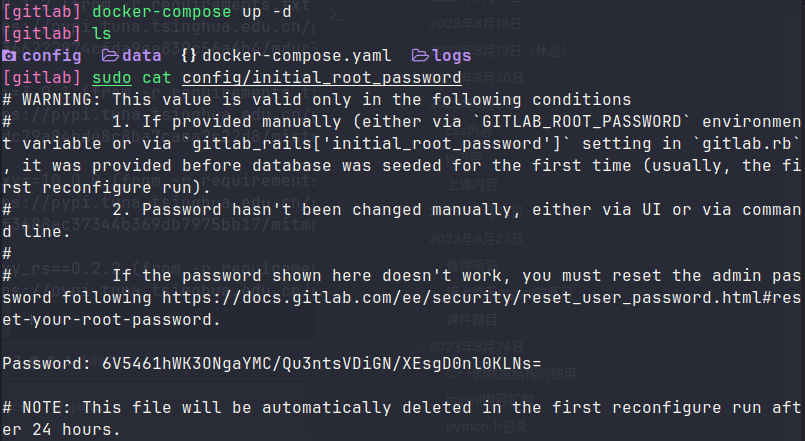Click the logs folder icon
This screenshot has width=805, height=441.
click(x=420, y=55)
